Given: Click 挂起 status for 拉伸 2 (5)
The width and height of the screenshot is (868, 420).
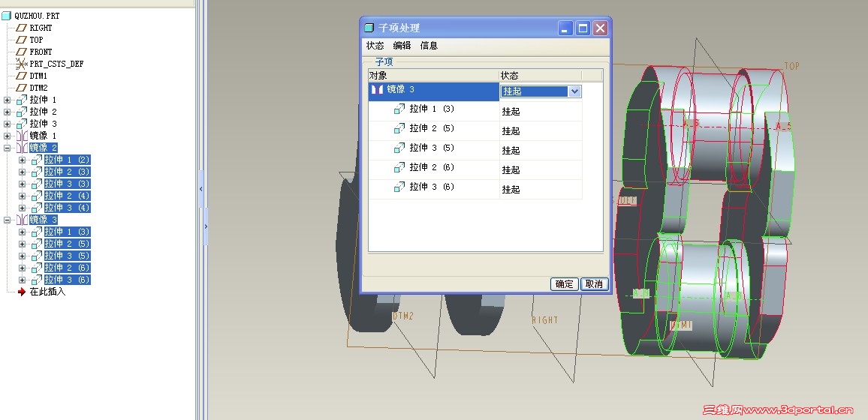Looking at the screenshot, I should pyautogui.click(x=511, y=131).
